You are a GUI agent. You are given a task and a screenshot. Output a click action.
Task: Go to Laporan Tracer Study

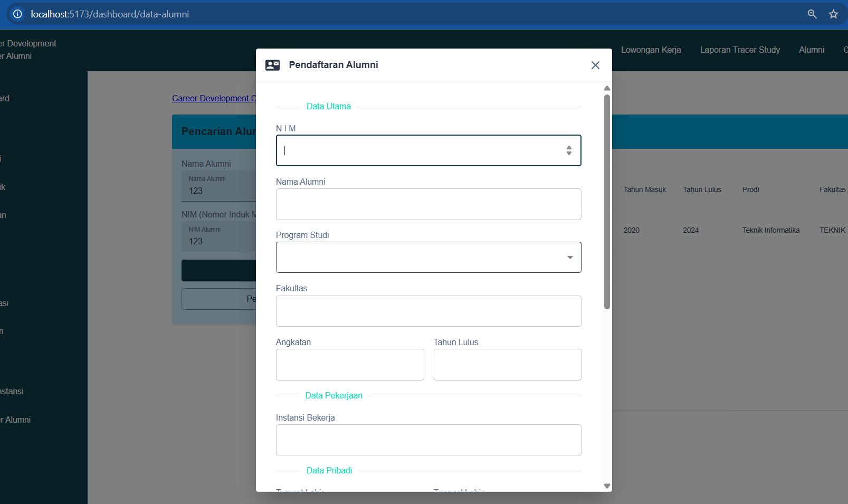click(739, 50)
